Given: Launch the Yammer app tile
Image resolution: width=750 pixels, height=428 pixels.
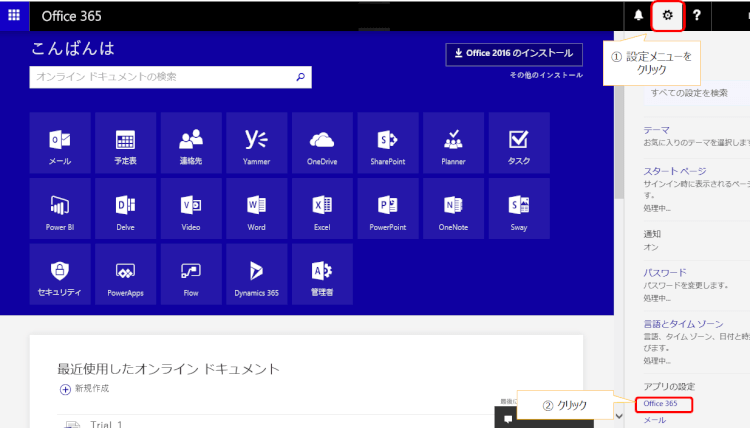Looking at the screenshot, I should (x=256, y=143).
